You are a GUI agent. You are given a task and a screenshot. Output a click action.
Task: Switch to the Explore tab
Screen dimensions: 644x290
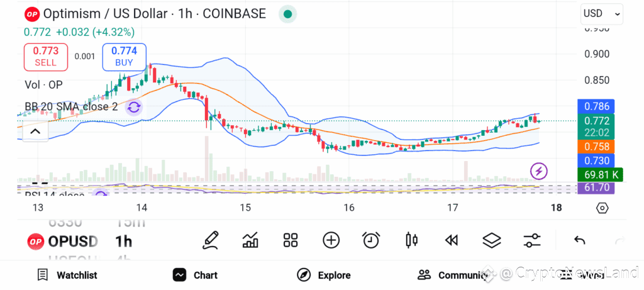click(324, 275)
